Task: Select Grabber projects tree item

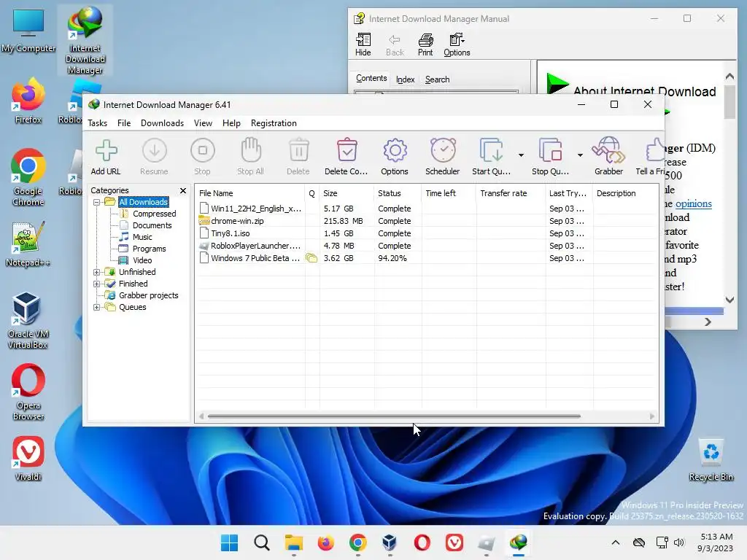Action: [x=148, y=295]
